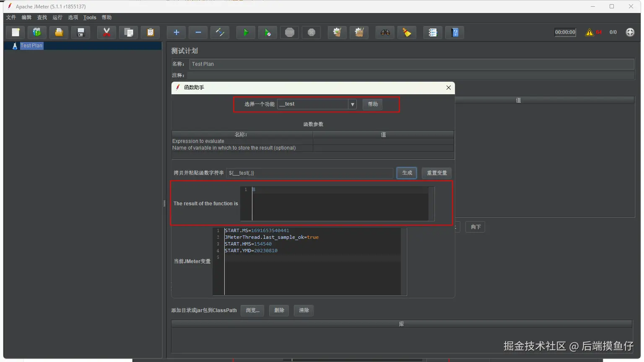Click the 浏览... button
Image resolution: width=644 pixels, height=362 pixels.
pyautogui.click(x=252, y=310)
